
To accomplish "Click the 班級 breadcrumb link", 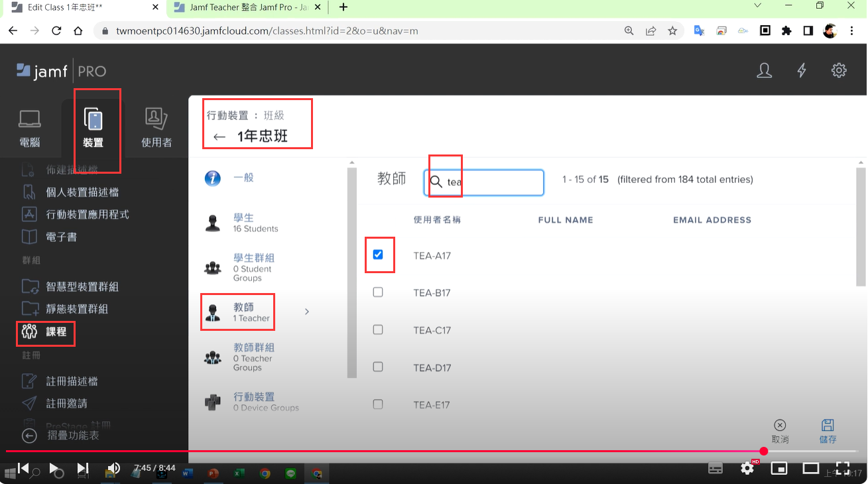I will pos(274,115).
